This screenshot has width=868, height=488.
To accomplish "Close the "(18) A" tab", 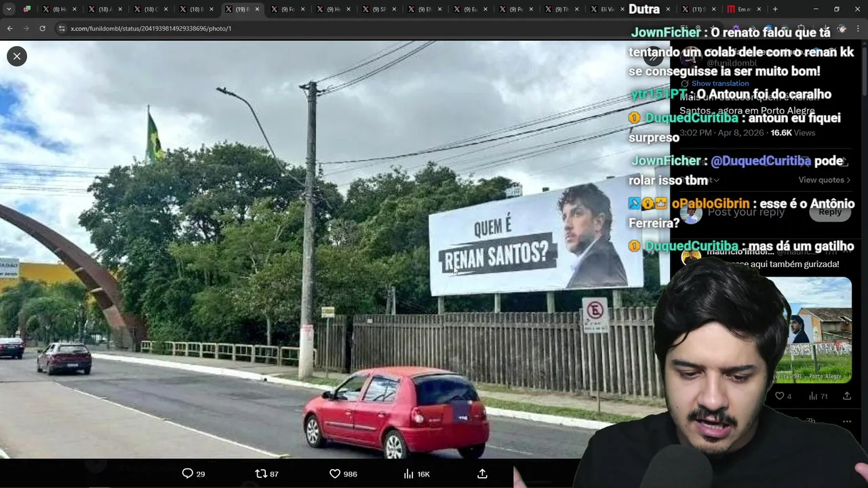I will tap(120, 9).
